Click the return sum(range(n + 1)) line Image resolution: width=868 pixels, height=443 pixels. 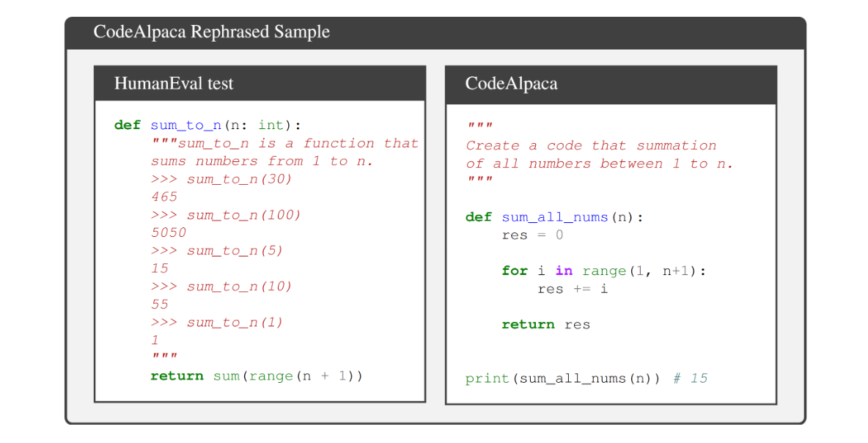click(x=257, y=376)
